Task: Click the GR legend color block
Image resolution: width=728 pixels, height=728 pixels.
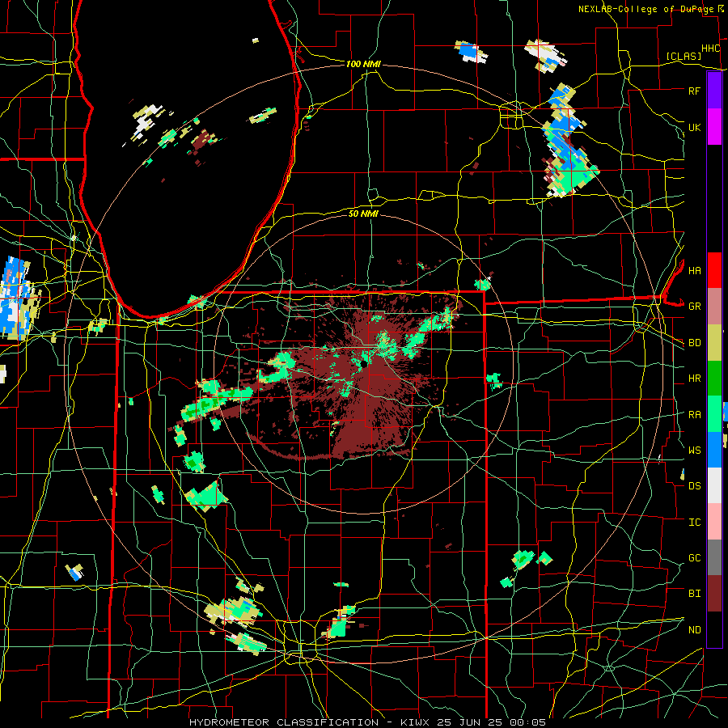Action: 714,307
